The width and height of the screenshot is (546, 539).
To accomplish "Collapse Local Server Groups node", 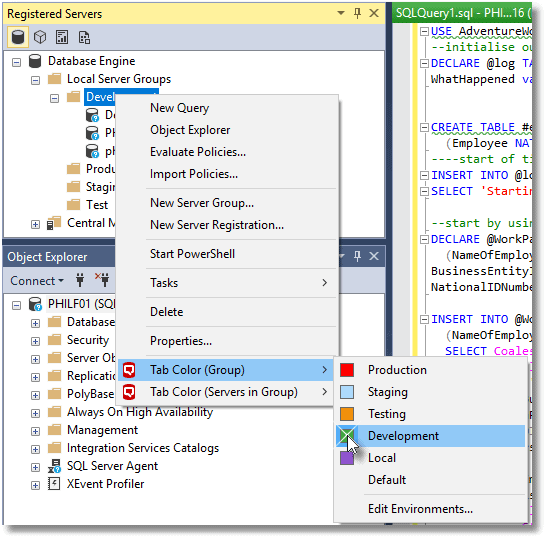I will [x=35, y=80].
